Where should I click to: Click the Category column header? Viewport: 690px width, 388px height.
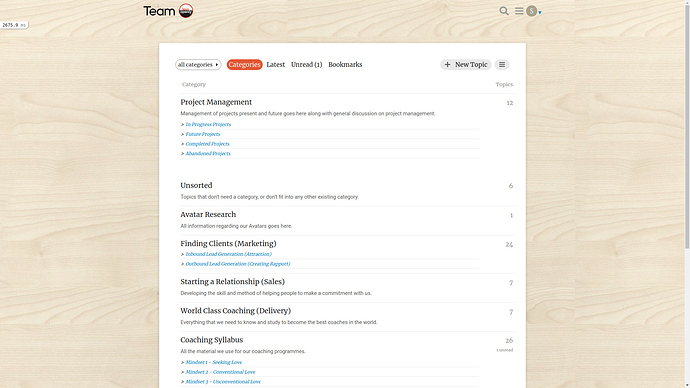click(194, 84)
